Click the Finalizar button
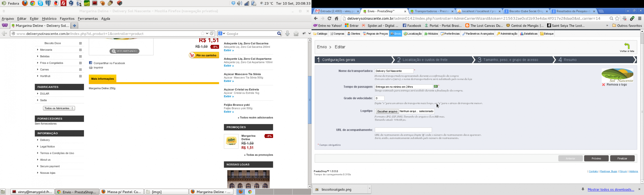 click(x=622, y=158)
